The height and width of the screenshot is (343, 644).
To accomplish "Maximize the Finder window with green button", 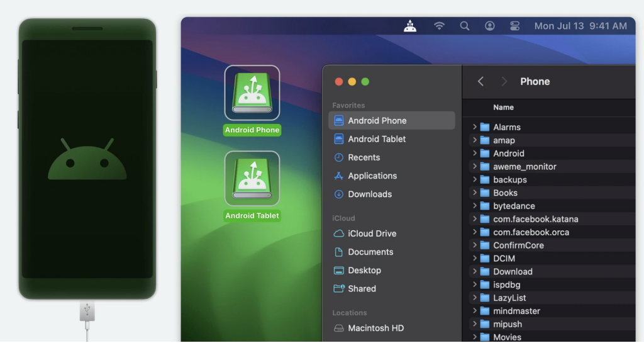I will 365,82.
